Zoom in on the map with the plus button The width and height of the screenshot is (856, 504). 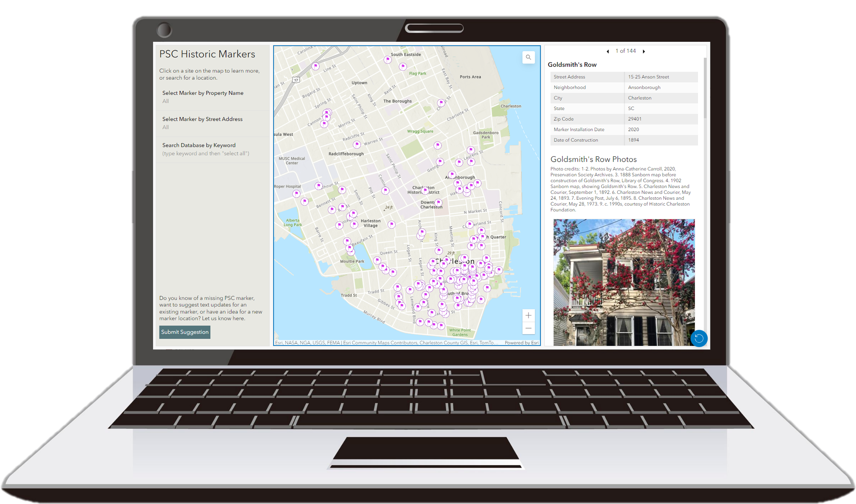(528, 315)
